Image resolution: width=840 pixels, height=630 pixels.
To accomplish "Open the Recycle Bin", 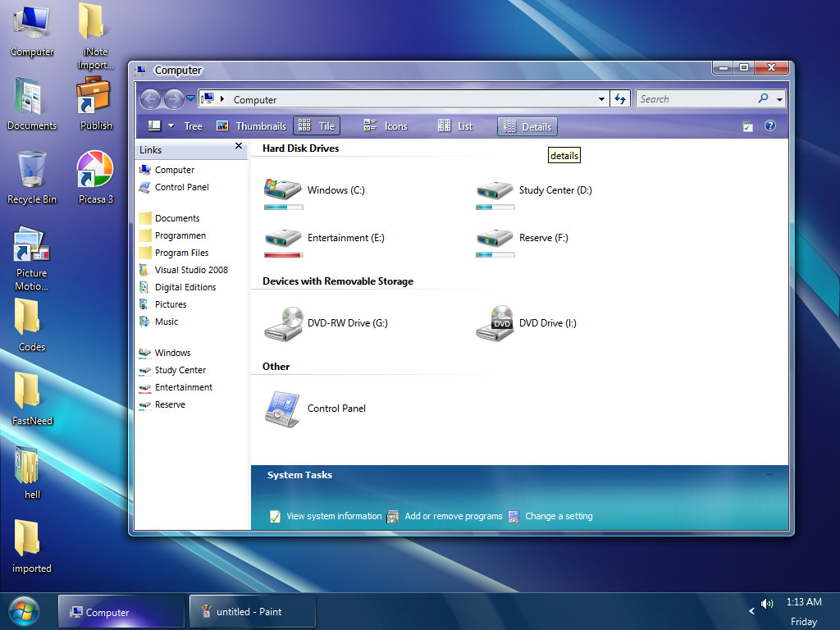I will point(31,168).
